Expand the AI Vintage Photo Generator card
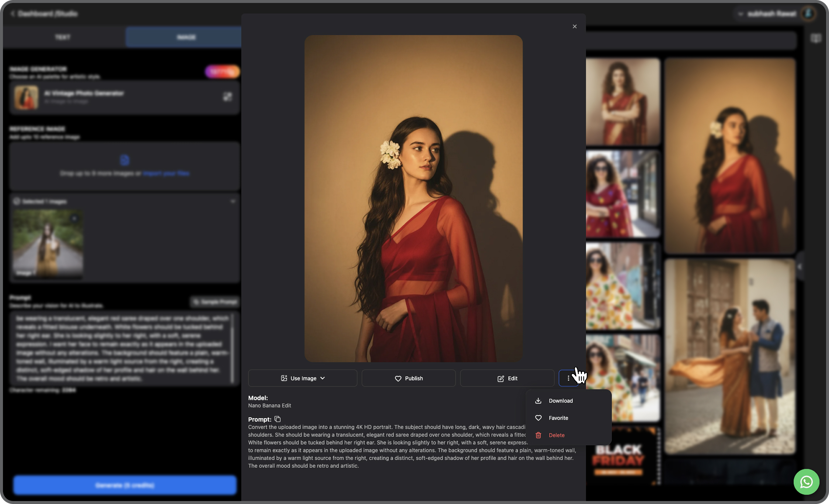 (228, 97)
